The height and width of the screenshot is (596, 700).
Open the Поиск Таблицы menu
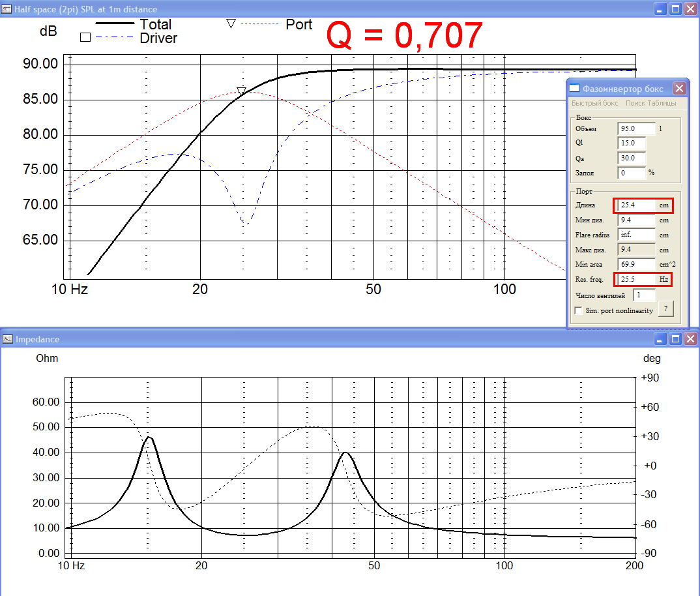pos(650,103)
